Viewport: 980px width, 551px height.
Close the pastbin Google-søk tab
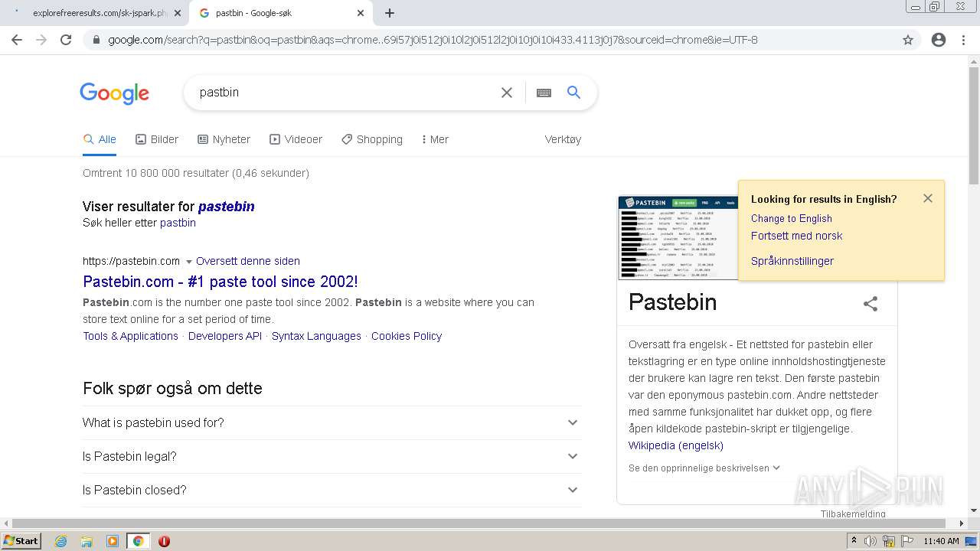coord(361,13)
